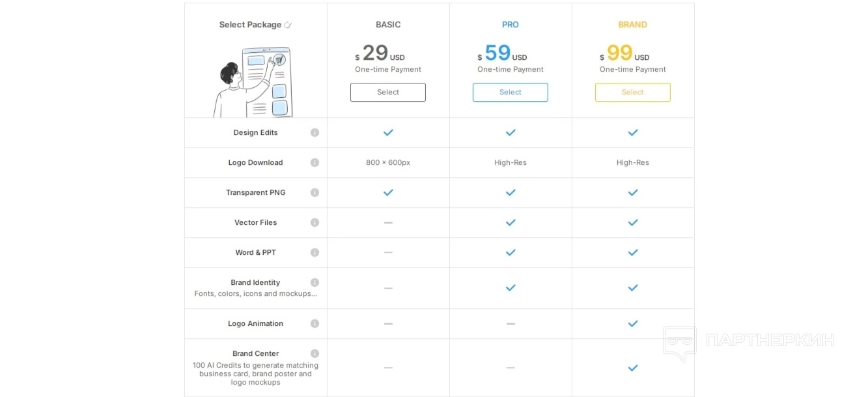Click info icon next to Vector Files

pos(315,222)
